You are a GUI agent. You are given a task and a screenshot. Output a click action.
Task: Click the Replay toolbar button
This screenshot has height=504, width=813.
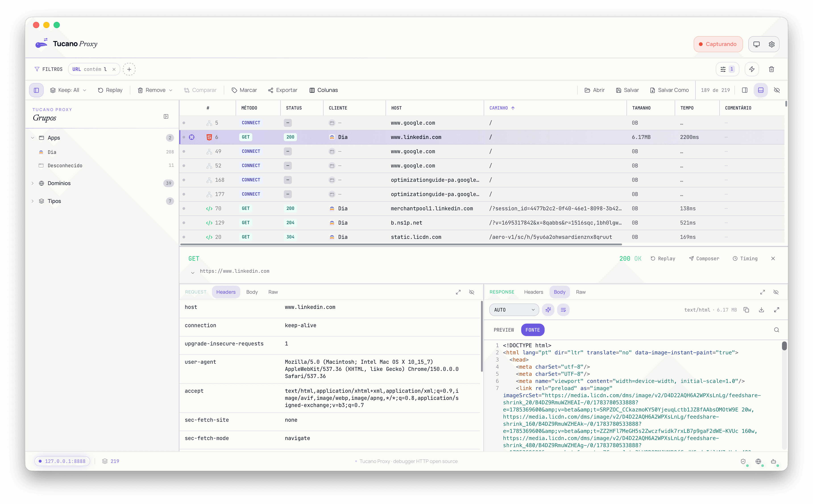pos(110,90)
